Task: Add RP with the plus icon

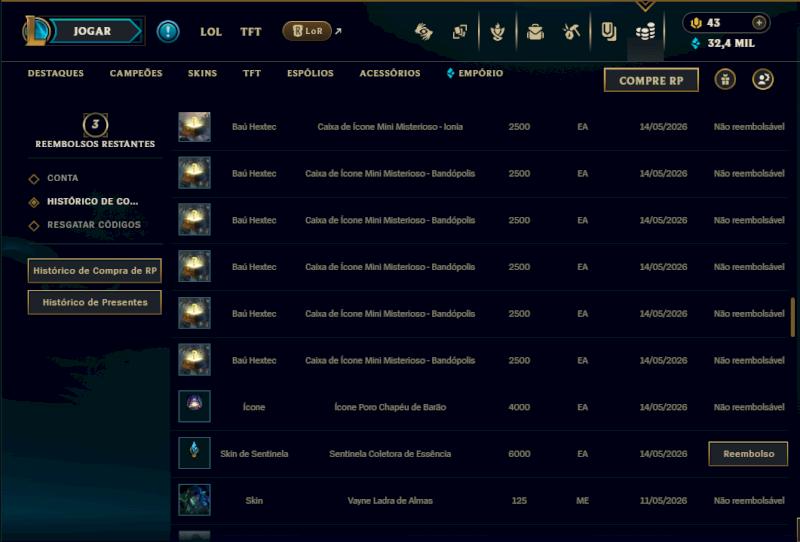Action: [x=759, y=23]
